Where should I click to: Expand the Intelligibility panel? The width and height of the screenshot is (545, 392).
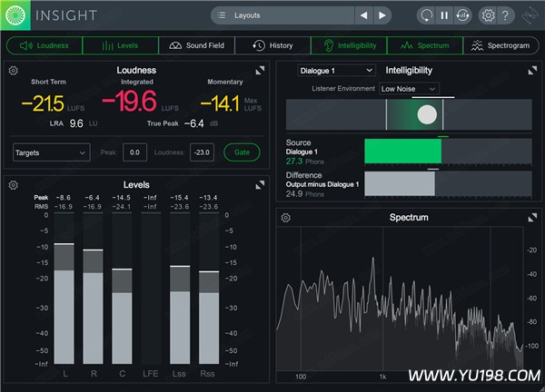532,71
